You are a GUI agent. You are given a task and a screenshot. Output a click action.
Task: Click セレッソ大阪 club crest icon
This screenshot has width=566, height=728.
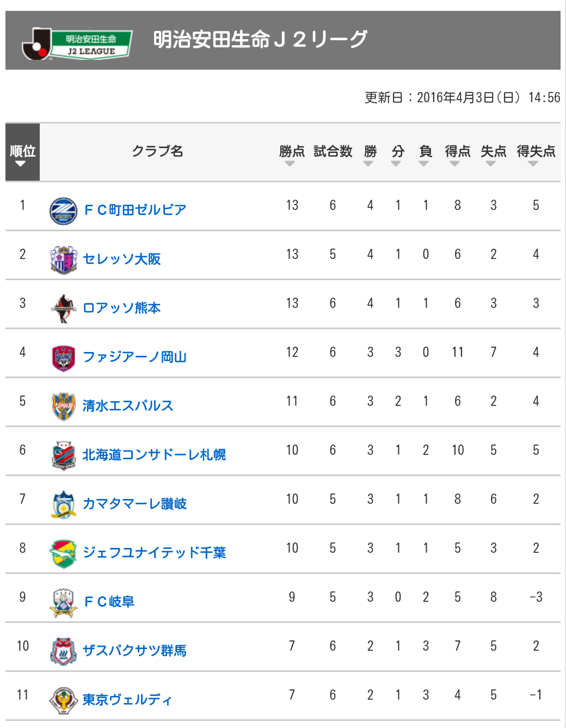(63, 260)
